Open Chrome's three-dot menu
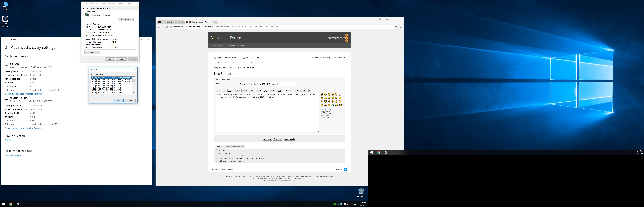644x207 pixels. (400, 27)
